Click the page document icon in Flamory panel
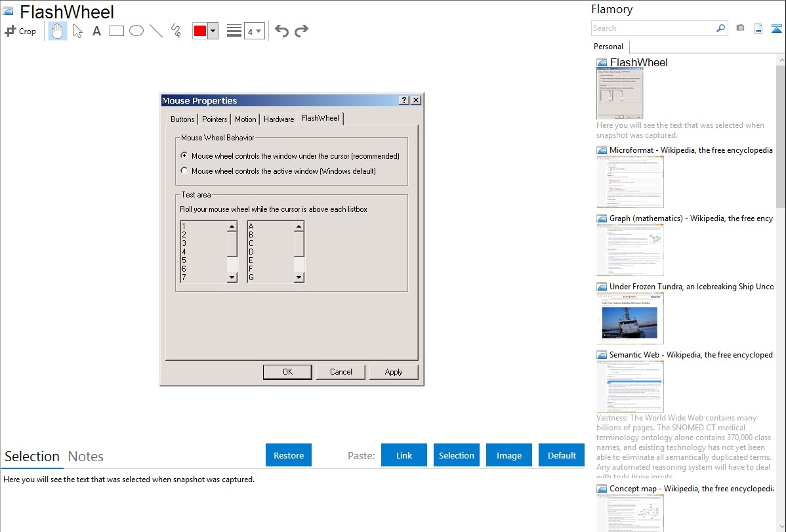Screen dimensions: 786x532 [x=758, y=28]
